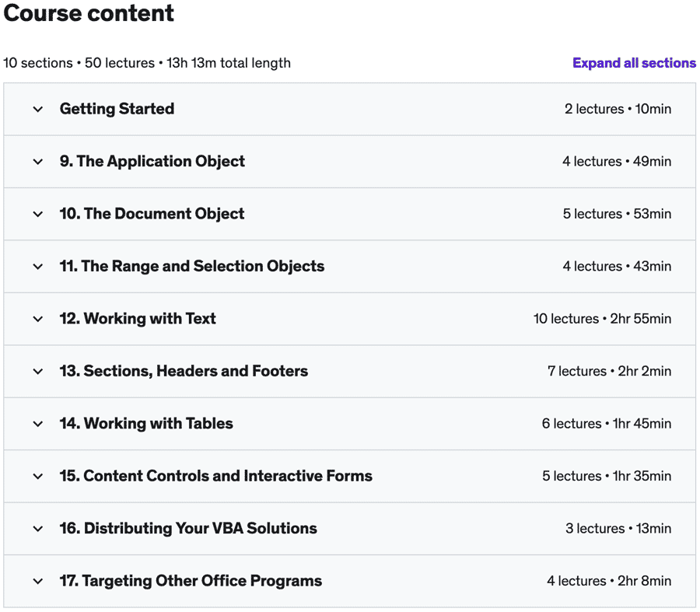Expand chevron beside The Application Object
Image resolution: width=700 pixels, height=612 pixels.
[x=38, y=162]
